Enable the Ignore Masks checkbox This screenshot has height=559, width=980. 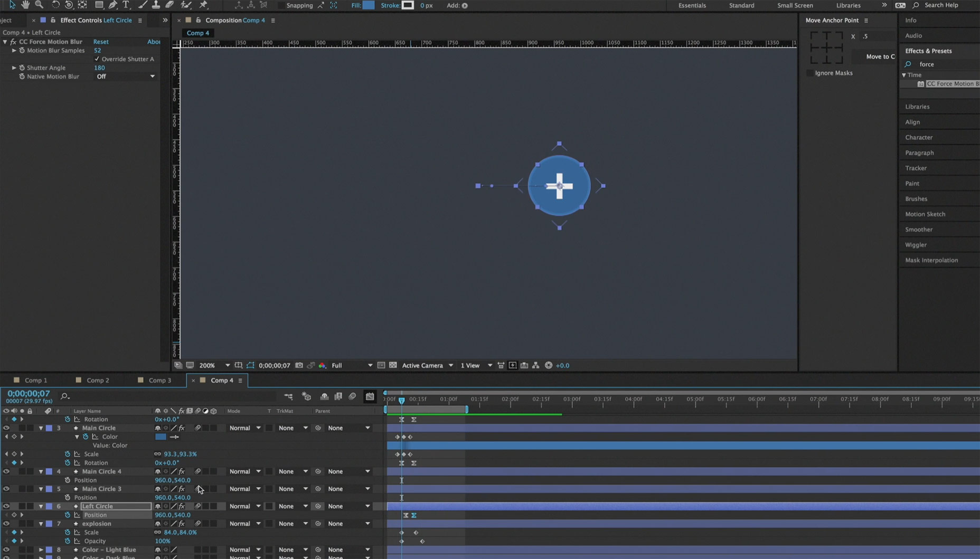(x=809, y=73)
